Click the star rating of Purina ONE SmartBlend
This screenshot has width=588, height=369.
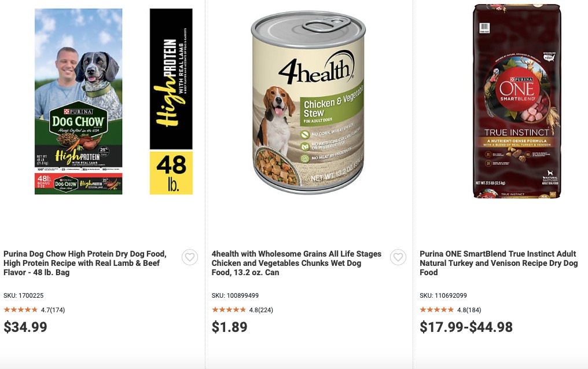click(x=436, y=309)
